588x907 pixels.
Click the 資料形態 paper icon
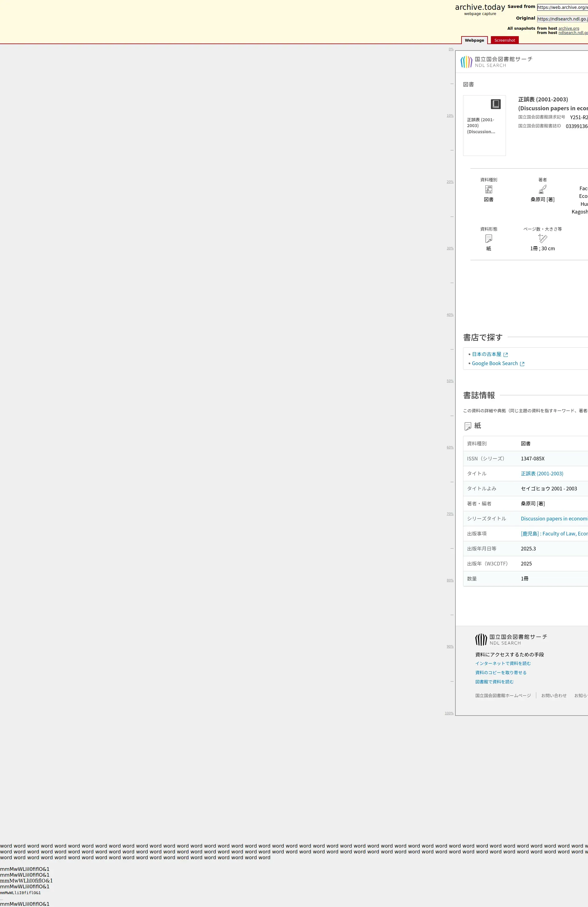coord(488,239)
